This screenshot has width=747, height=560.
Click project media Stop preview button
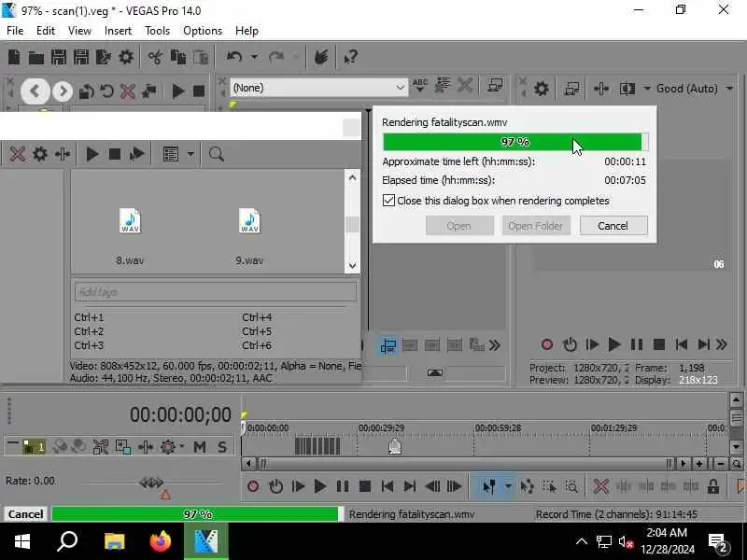(x=114, y=154)
